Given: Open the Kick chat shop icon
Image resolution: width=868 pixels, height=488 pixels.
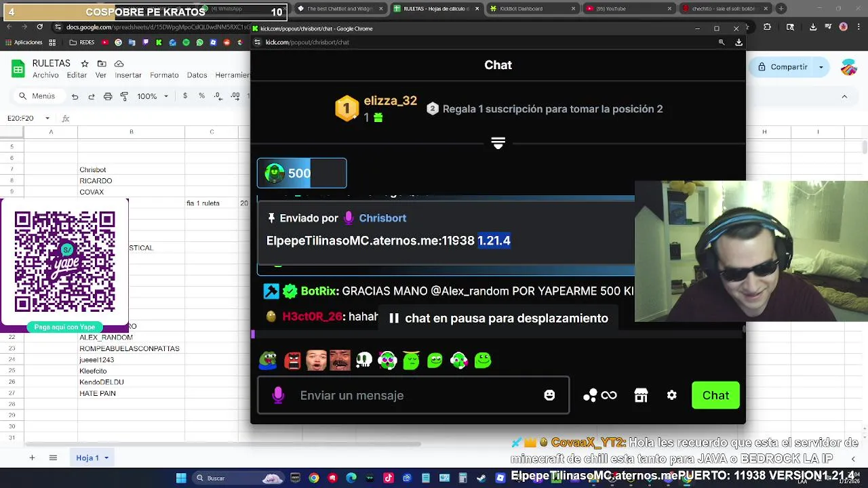Looking at the screenshot, I should 641,395.
